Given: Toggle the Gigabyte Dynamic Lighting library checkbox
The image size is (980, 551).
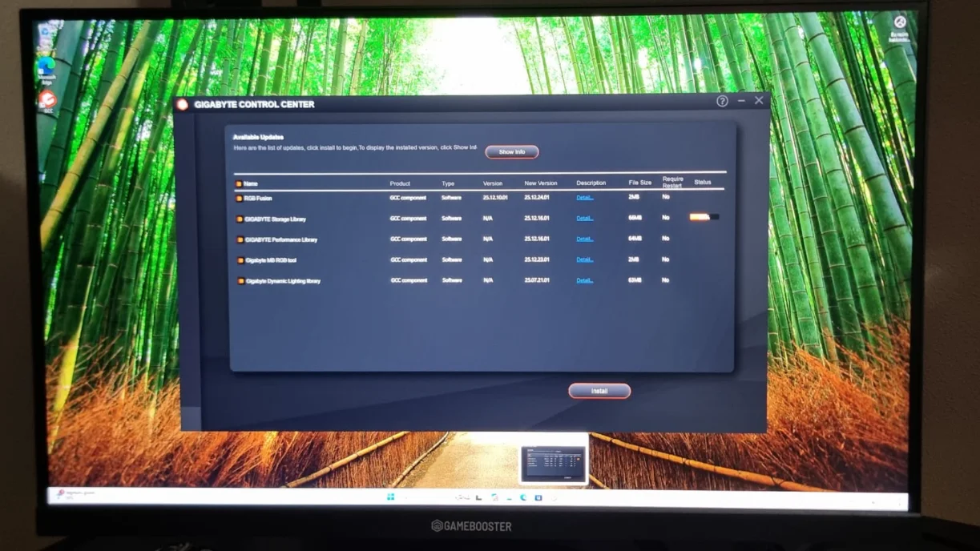Looking at the screenshot, I should click(240, 281).
